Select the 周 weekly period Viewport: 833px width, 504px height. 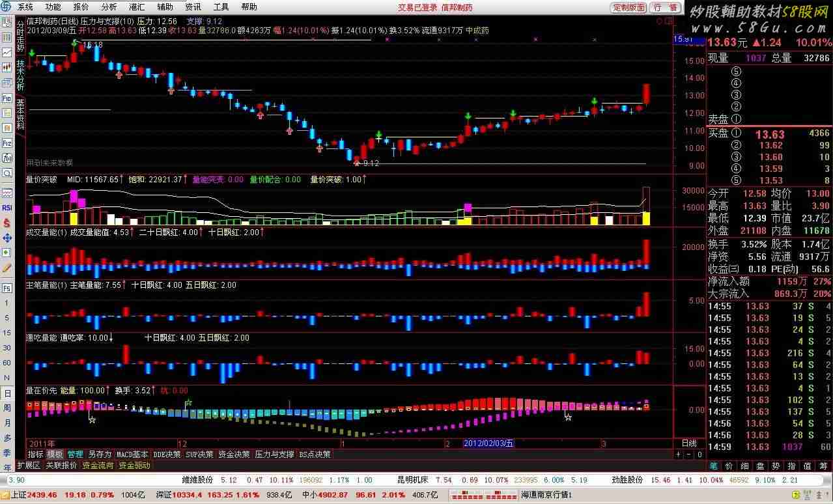pyautogui.click(x=7, y=408)
